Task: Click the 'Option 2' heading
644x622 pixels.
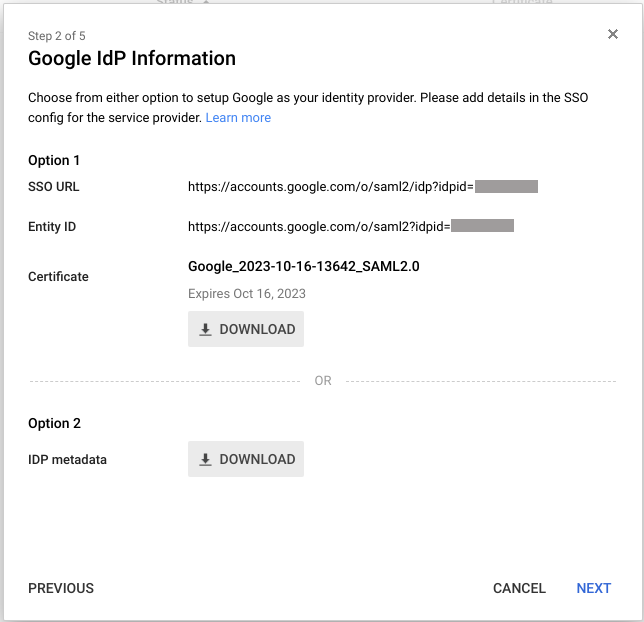Action: point(54,423)
